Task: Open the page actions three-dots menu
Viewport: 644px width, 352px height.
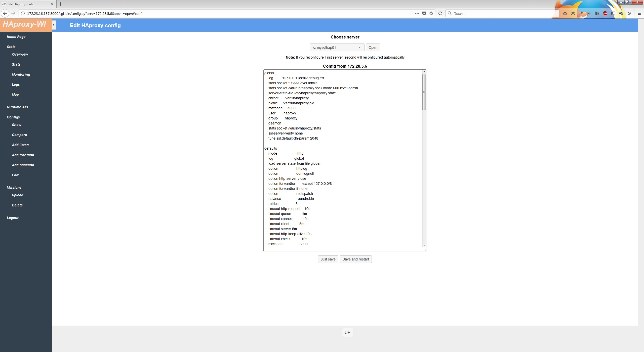Action: pos(417,13)
